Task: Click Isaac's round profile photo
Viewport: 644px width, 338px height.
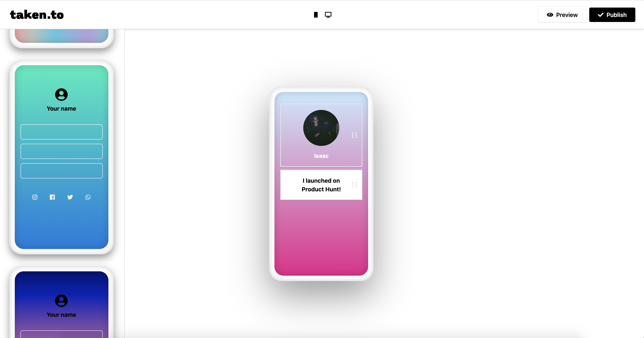Action: (x=321, y=128)
